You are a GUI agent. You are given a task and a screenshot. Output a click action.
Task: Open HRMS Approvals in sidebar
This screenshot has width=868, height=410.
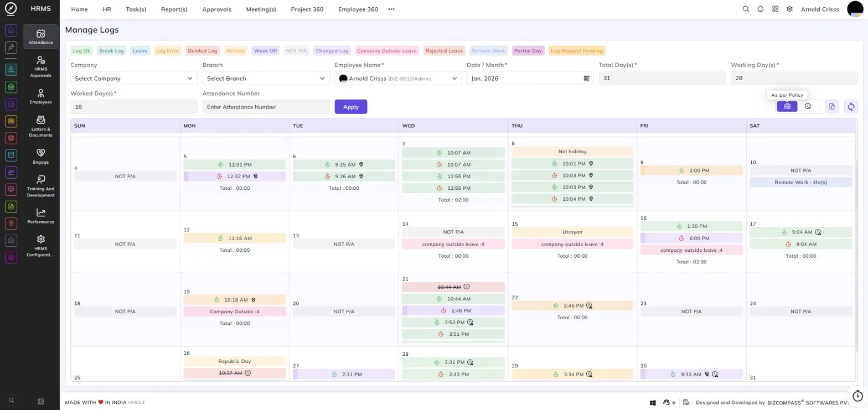(41, 66)
